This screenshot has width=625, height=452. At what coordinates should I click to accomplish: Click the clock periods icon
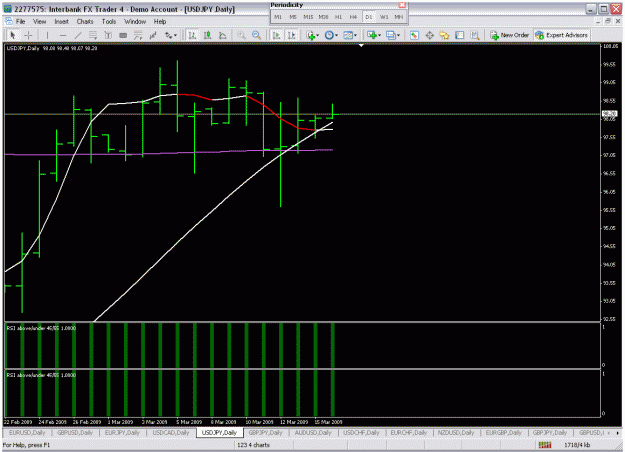(x=329, y=35)
